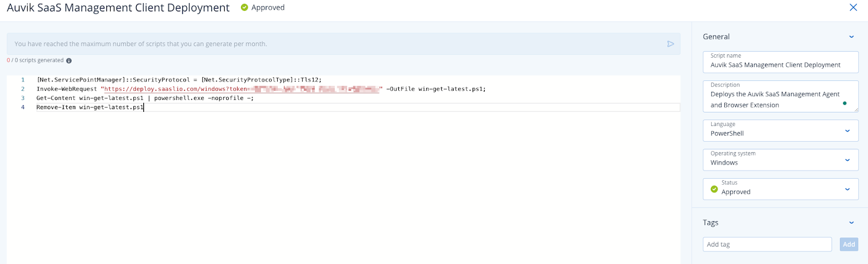Click line number 4 in the gutter
868x264 pixels.
point(23,108)
